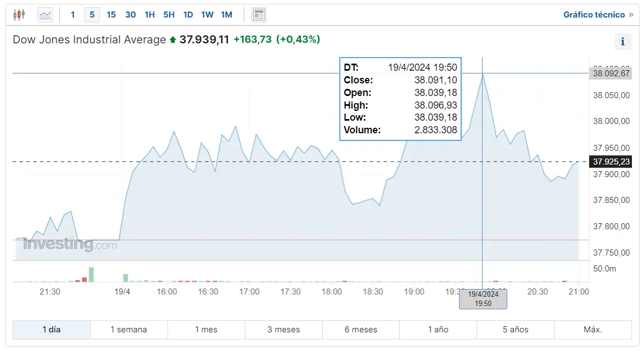Switch to the area chart icon

pyautogui.click(x=44, y=14)
